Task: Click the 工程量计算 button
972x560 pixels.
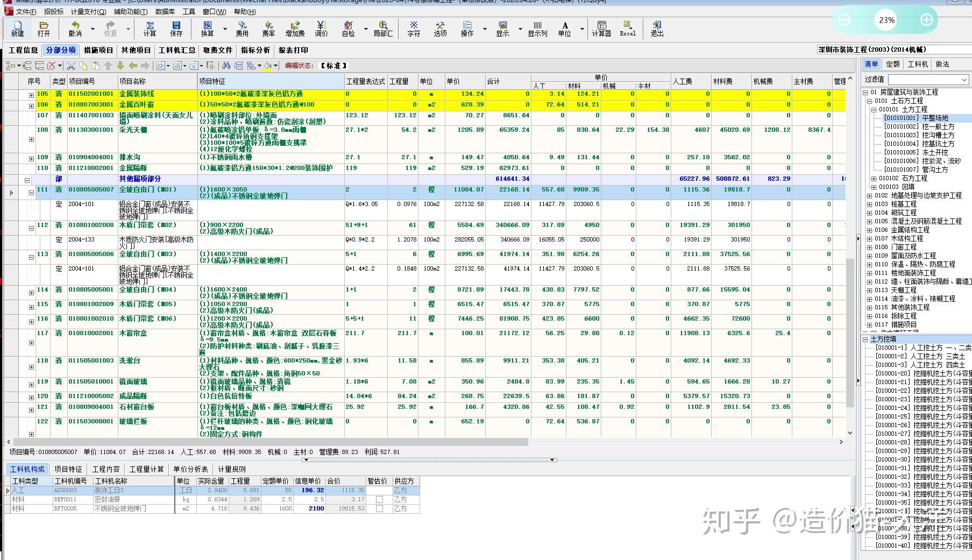Action: coord(146,469)
